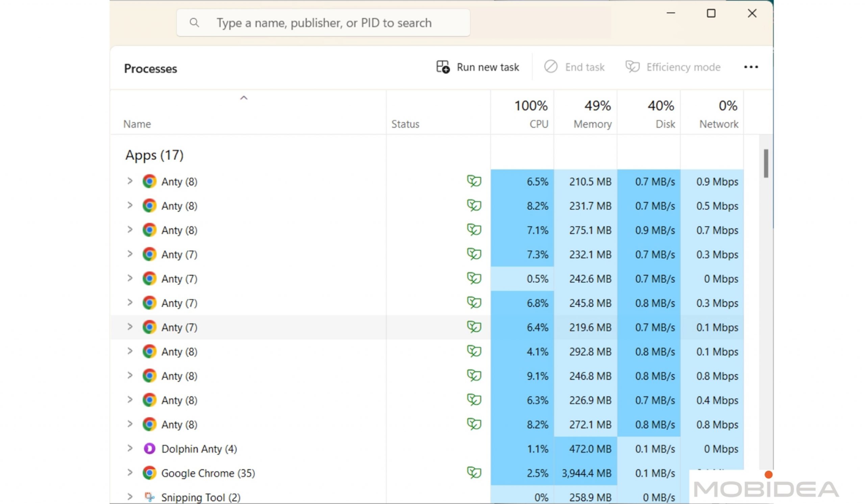Screen dimensions: 865x504
Task: Click the Chrome icon of the Anty row using 275.1 MB
Action: [x=149, y=230]
